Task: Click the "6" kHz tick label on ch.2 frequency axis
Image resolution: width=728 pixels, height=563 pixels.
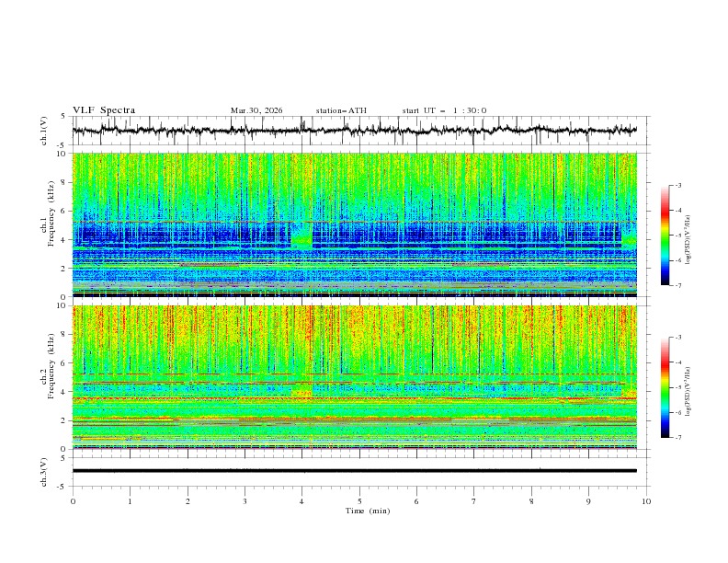Action: coord(64,363)
